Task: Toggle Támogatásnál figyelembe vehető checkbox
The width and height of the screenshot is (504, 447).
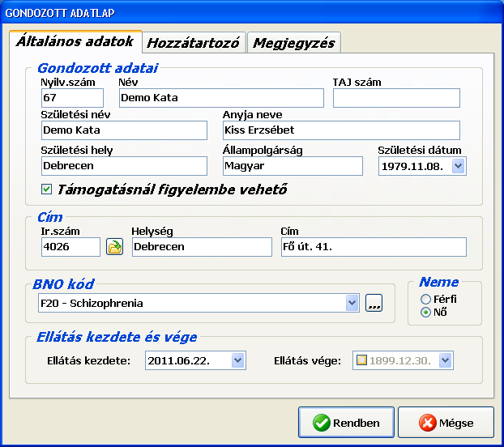Action: pyautogui.click(x=47, y=189)
